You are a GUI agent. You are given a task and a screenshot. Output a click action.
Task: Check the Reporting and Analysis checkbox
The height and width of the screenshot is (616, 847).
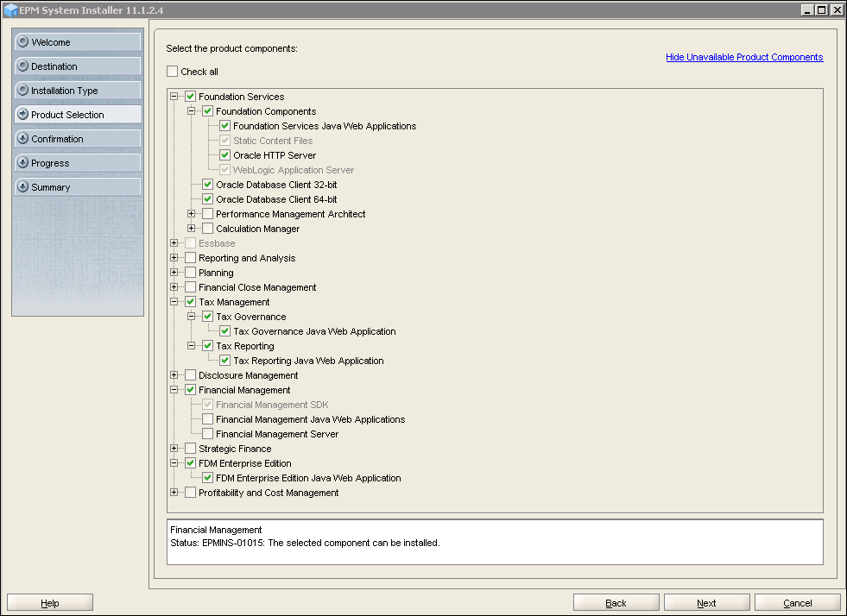pos(190,257)
